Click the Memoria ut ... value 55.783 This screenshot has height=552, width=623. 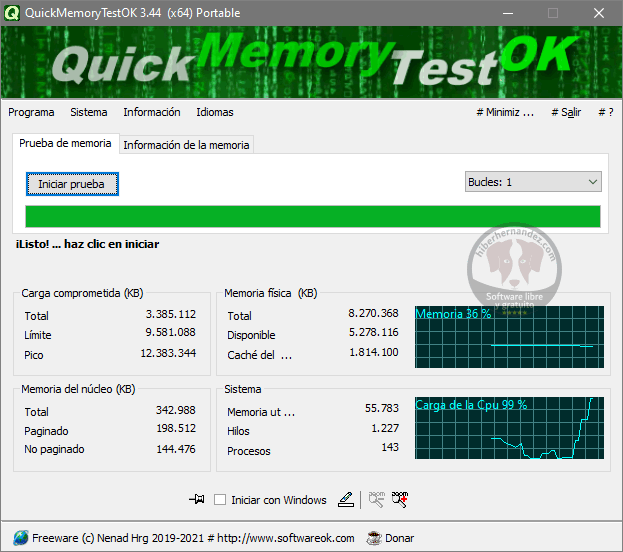[382, 408]
